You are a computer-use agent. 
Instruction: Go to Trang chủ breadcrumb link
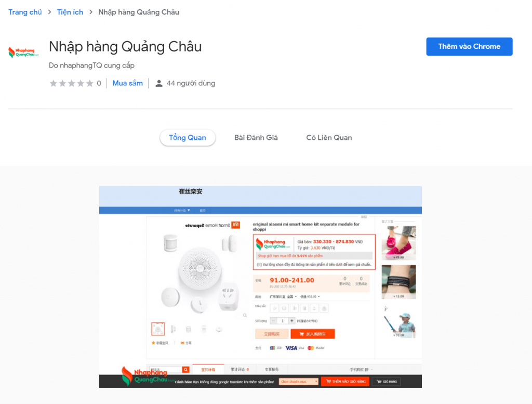point(25,12)
